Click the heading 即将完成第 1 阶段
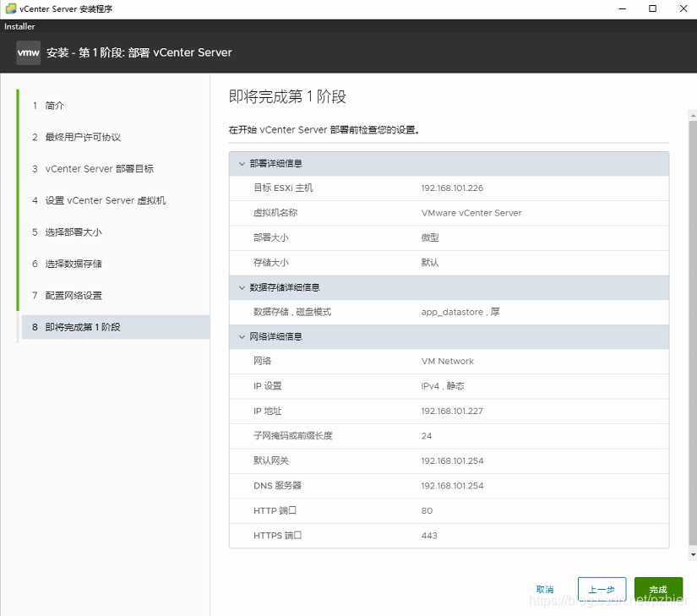Viewport: 697px width, 616px height. click(287, 96)
